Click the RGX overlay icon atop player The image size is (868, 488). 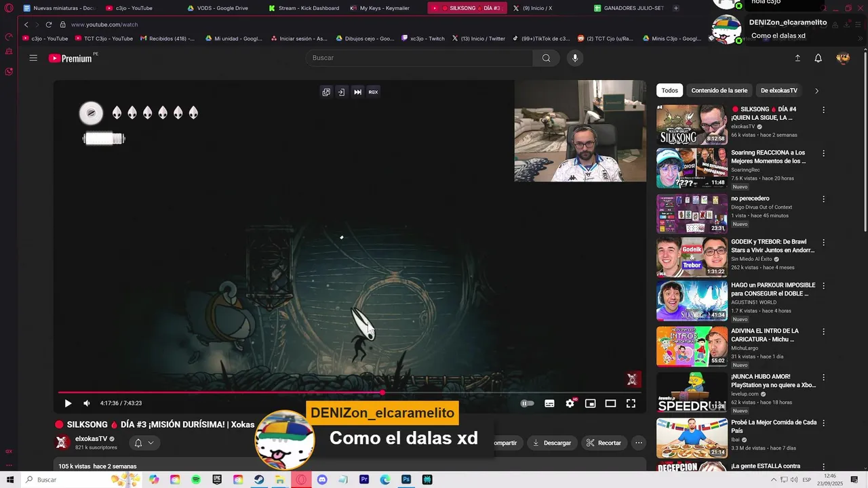[x=373, y=92]
